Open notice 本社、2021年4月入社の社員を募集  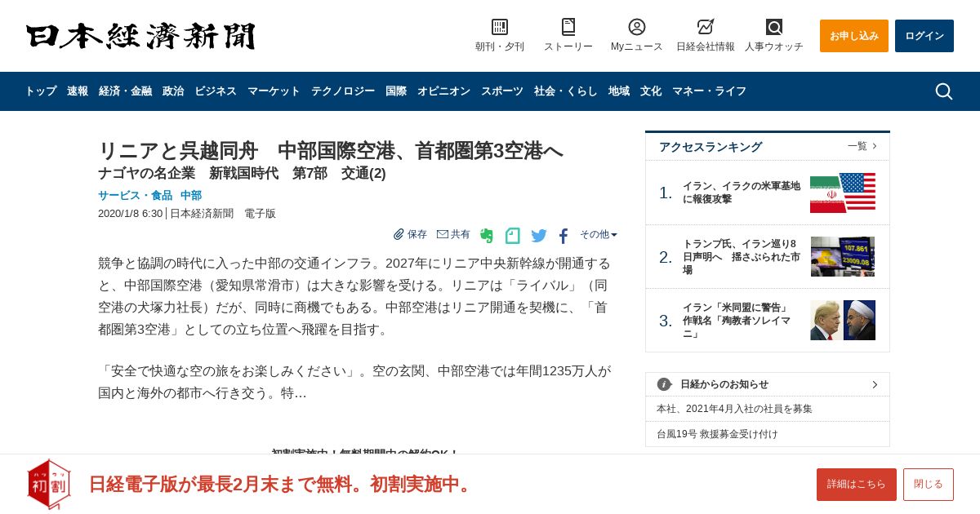pyautogui.click(x=734, y=409)
